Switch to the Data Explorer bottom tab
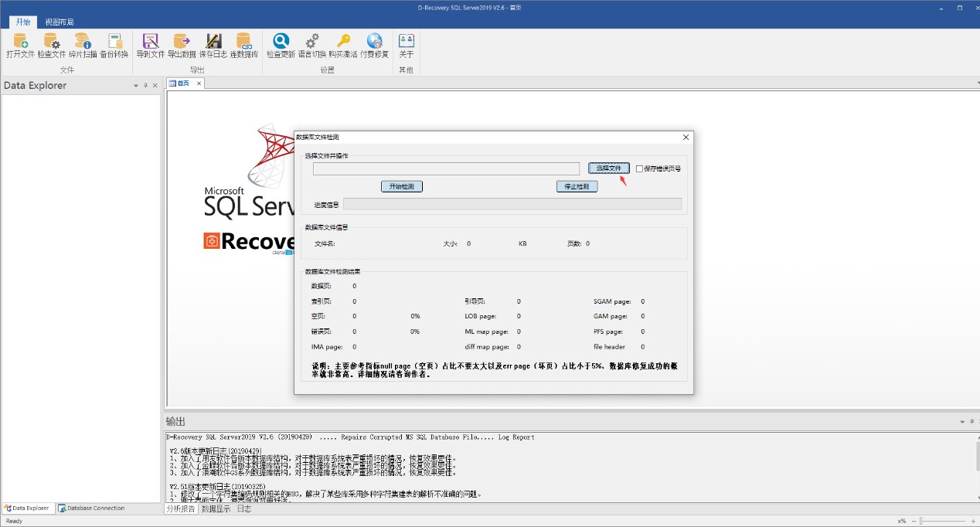 tap(26, 508)
